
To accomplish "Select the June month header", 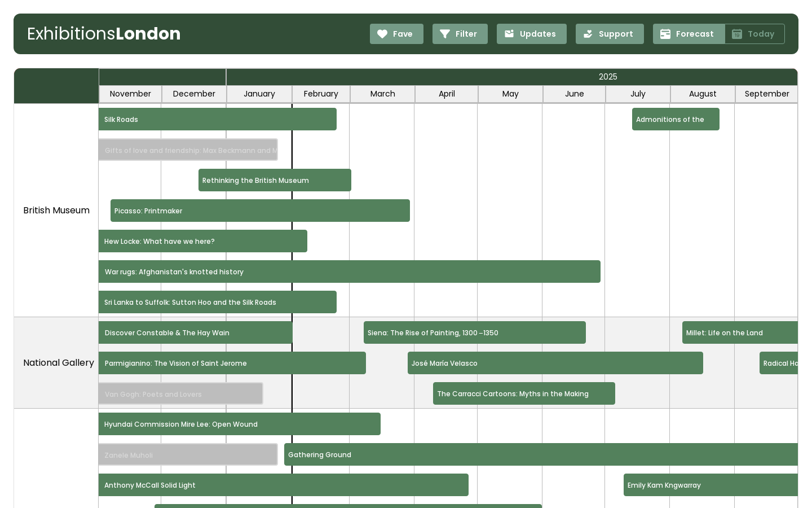I will [x=575, y=94].
